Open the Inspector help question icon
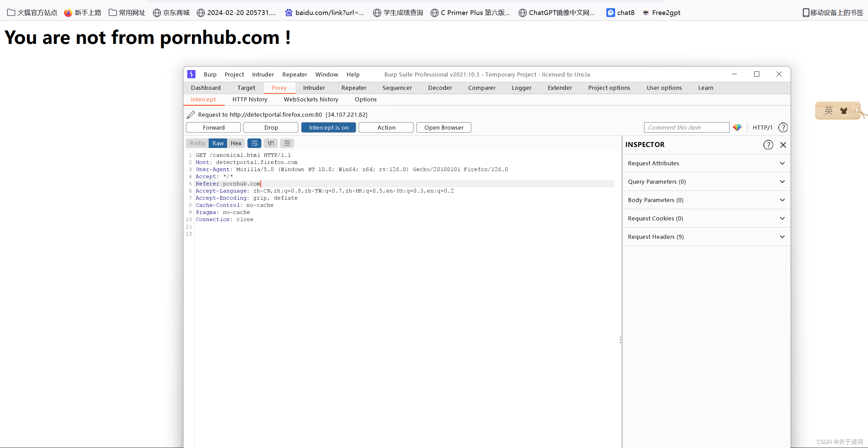 (768, 145)
